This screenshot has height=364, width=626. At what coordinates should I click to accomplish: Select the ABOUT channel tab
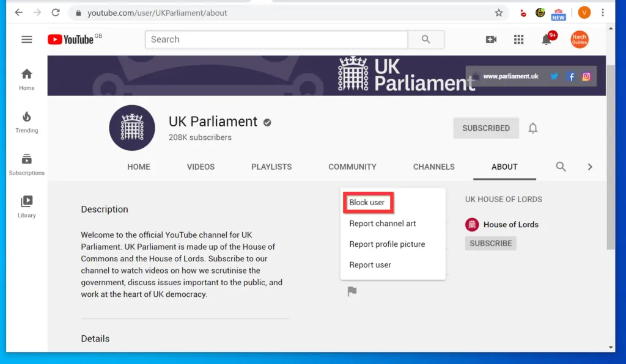(504, 167)
